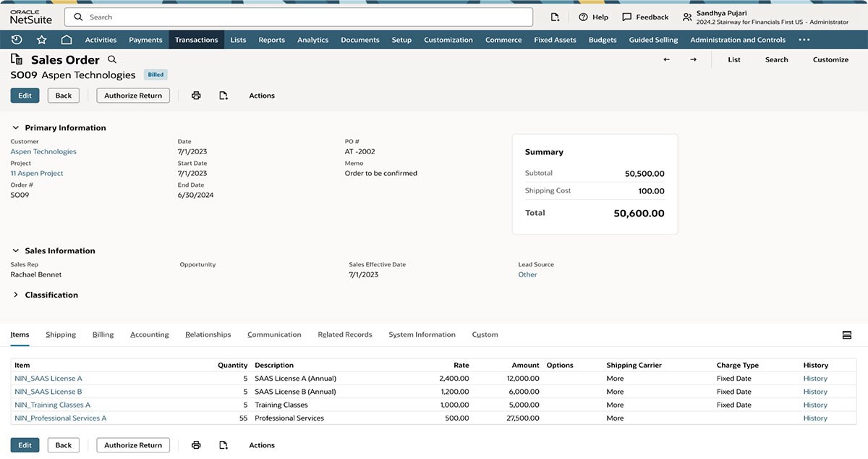This screenshot has height=459, width=868.
Task: Click the bottom Print icon
Action: (196, 445)
